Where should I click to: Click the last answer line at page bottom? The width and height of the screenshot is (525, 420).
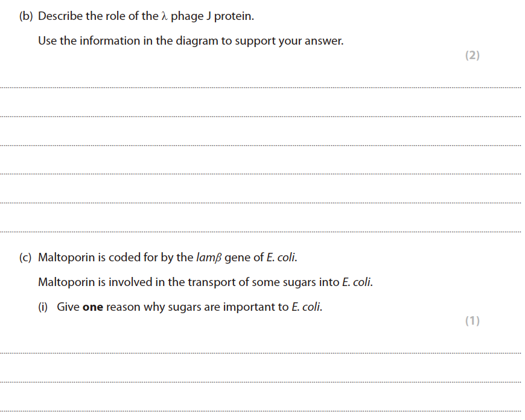coord(261,411)
